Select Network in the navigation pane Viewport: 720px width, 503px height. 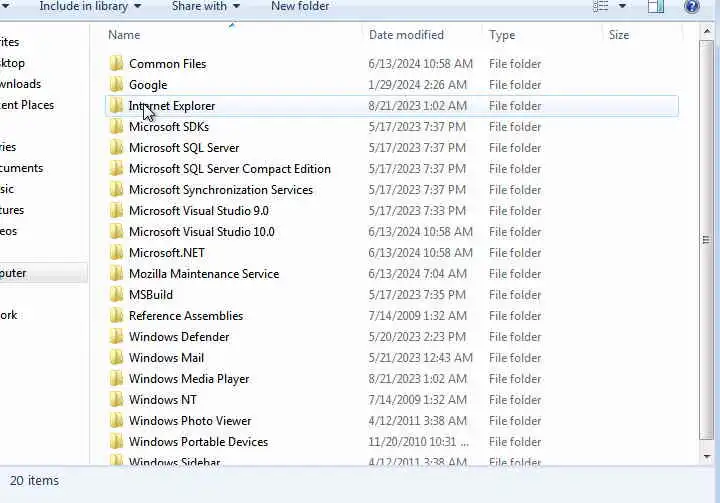click(x=8, y=315)
